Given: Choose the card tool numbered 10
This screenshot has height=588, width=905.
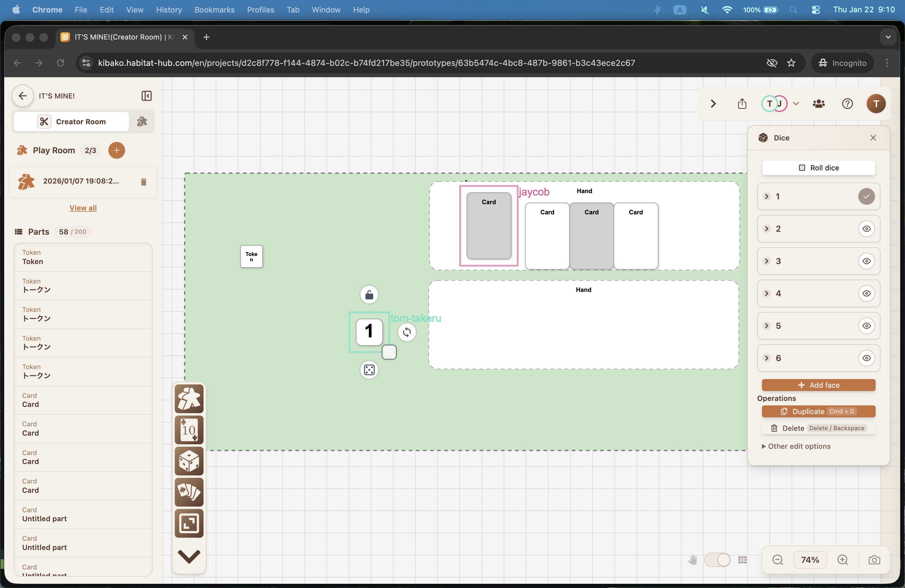Looking at the screenshot, I should point(189,430).
